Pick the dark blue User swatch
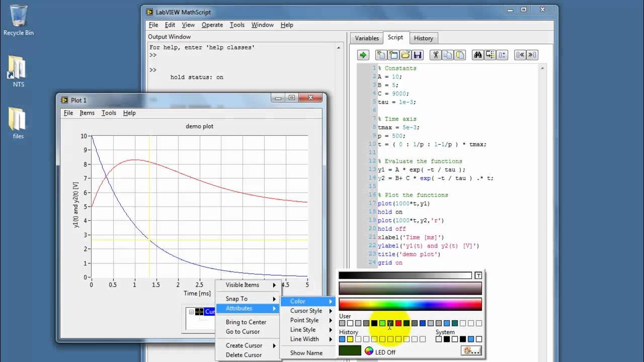644x362 pixels. [x=423, y=323]
